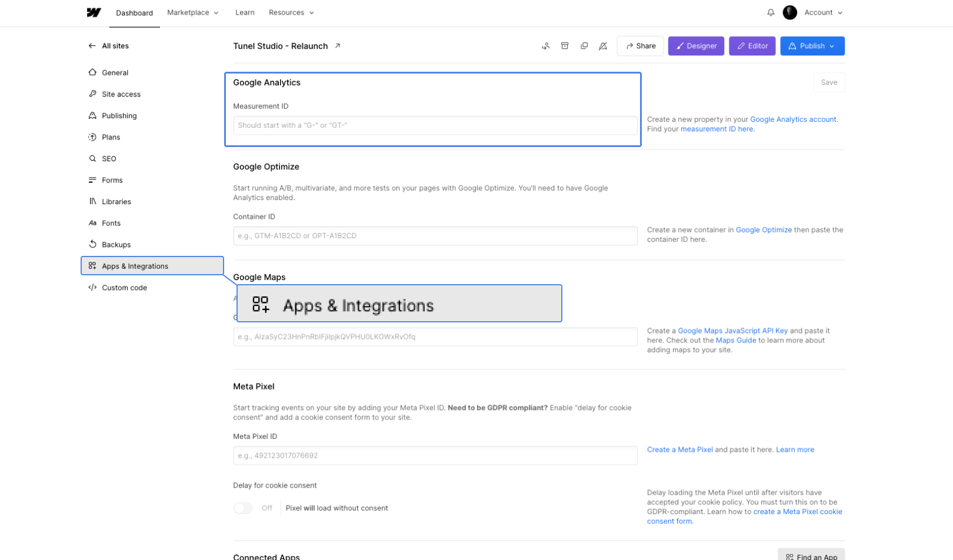Select the Publishing section
The width and height of the screenshot is (953, 560).
119,115
